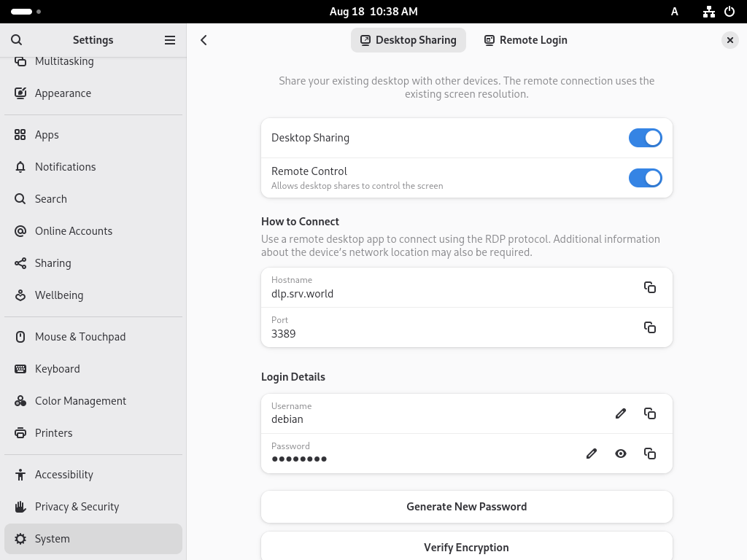
Task: Click the network icon in the top bar
Action: tap(708, 12)
